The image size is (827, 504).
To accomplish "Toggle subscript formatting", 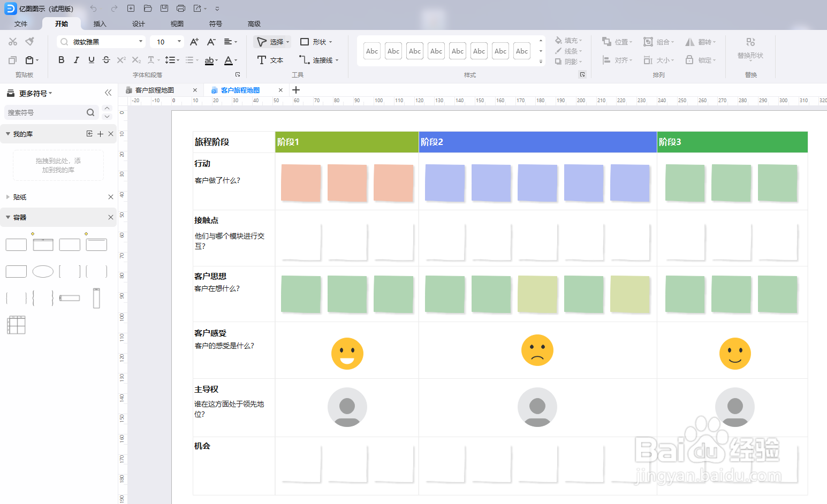I will click(x=136, y=60).
